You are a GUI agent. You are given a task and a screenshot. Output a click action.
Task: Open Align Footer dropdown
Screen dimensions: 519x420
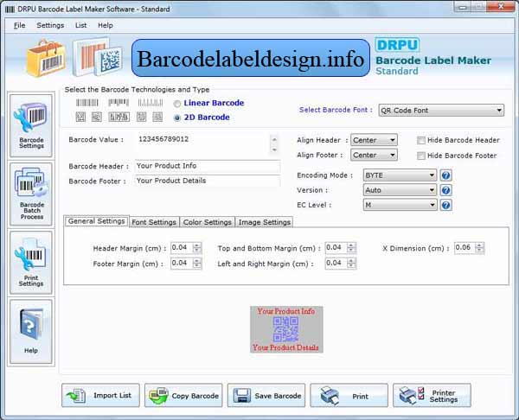[374, 155]
